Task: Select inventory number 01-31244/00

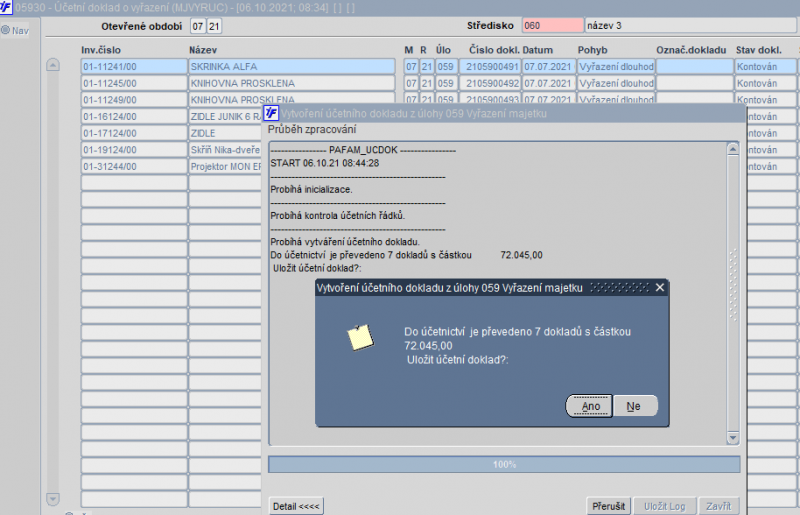Action: click(134, 166)
